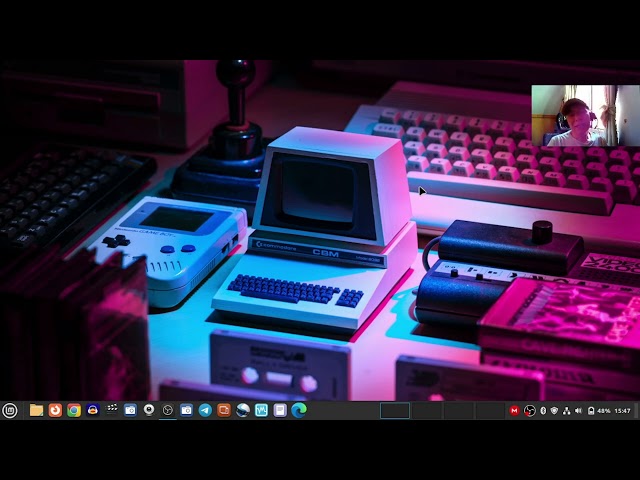Open the system monitor graph icon
Image resolution: width=640 pixels, height=480 pixels.
click(262, 410)
